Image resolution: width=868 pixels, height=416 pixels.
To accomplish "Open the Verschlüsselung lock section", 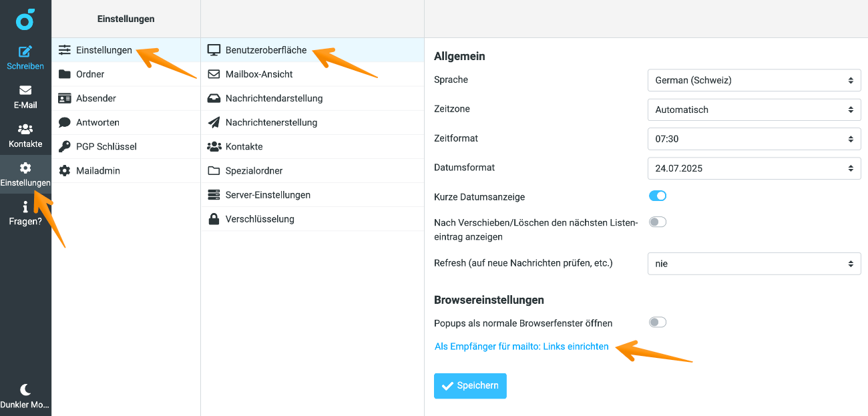I will (x=259, y=219).
